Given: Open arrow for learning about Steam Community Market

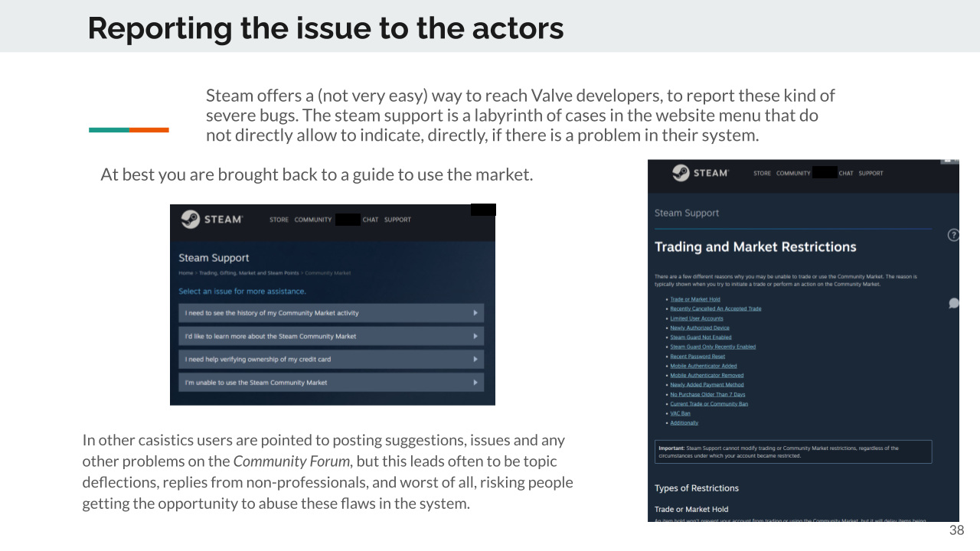Looking at the screenshot, I should 475,336.
